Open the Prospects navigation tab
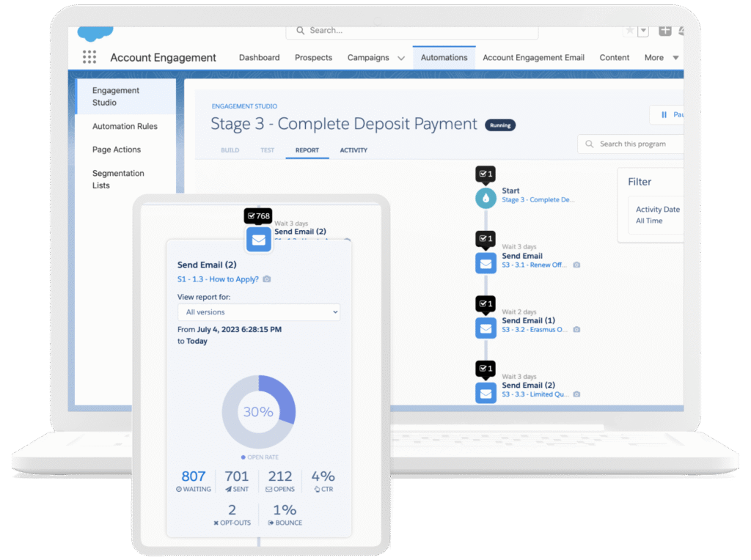This screenshot has height=560, width=751. pyautogui.click(x=313, y=58)
